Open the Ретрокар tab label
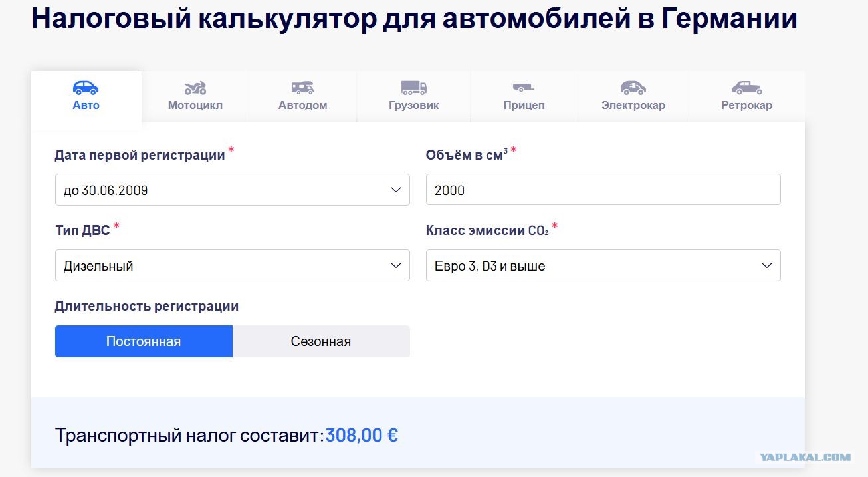868x477 pixels. (x=747, y=105)
